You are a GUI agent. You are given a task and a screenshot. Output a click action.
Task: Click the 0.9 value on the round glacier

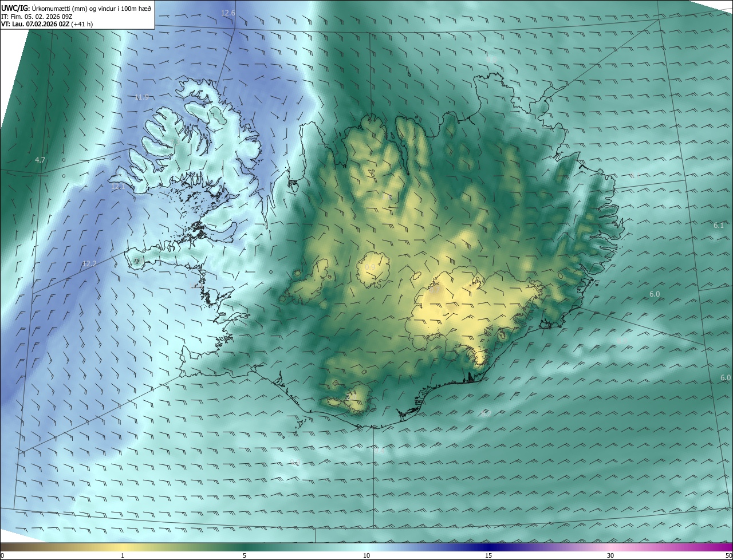pyautogui.click(x=371, y=267)
